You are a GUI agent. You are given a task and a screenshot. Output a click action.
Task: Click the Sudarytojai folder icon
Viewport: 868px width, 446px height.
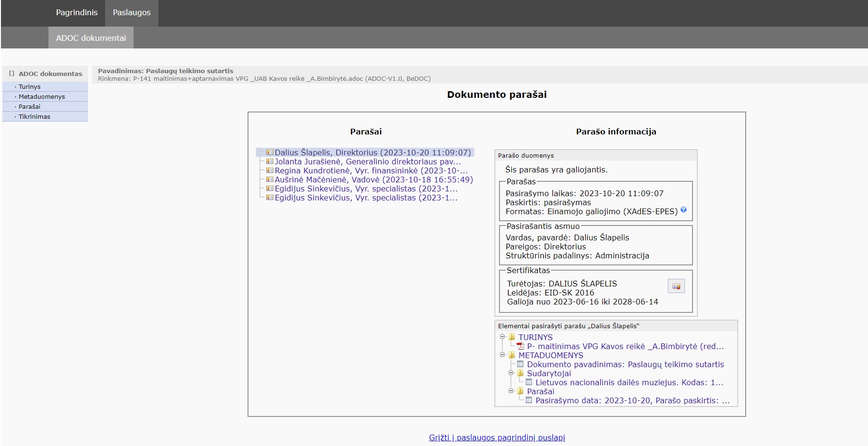point(521,373)
